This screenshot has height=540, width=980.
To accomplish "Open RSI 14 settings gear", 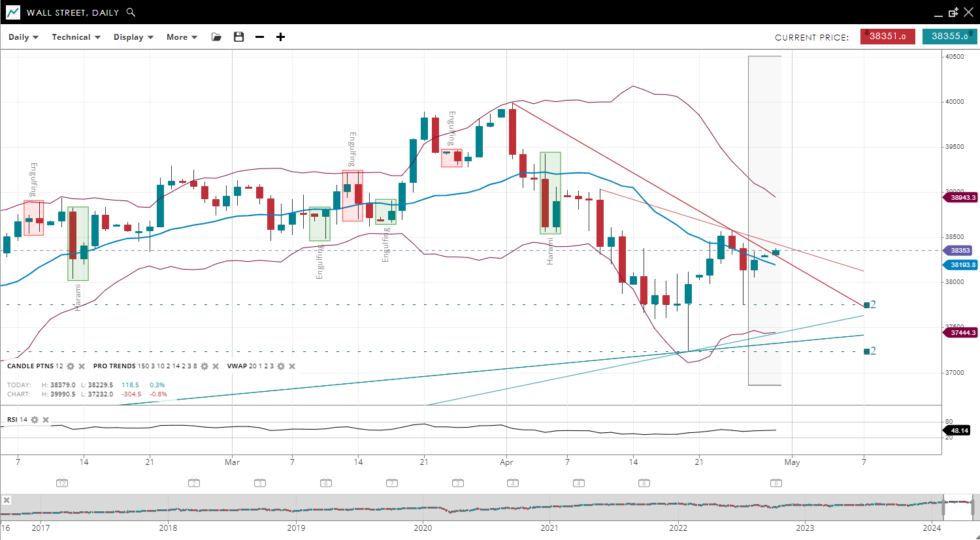I will [35, 420].
